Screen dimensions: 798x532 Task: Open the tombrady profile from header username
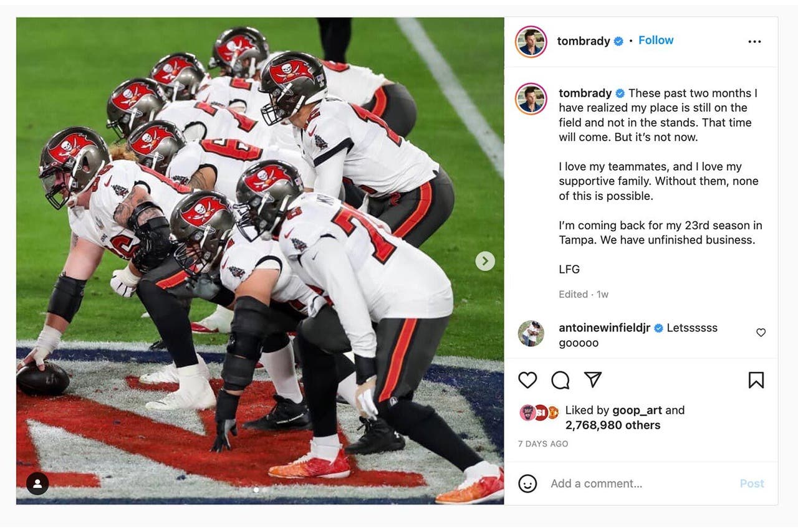point(584,41)
